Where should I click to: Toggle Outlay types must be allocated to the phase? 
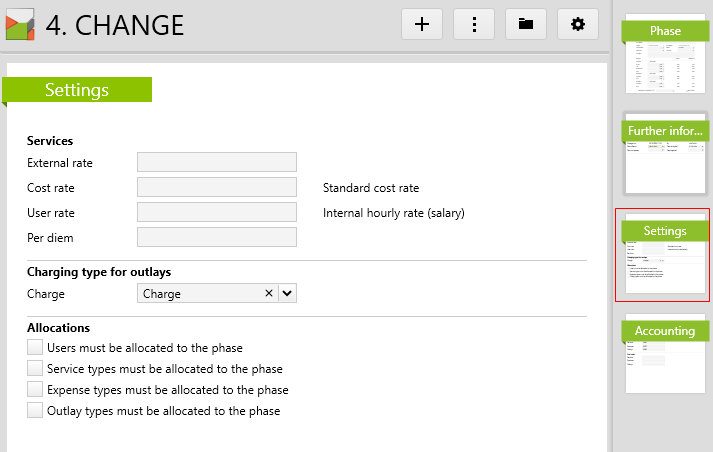(x=36, y=411)
